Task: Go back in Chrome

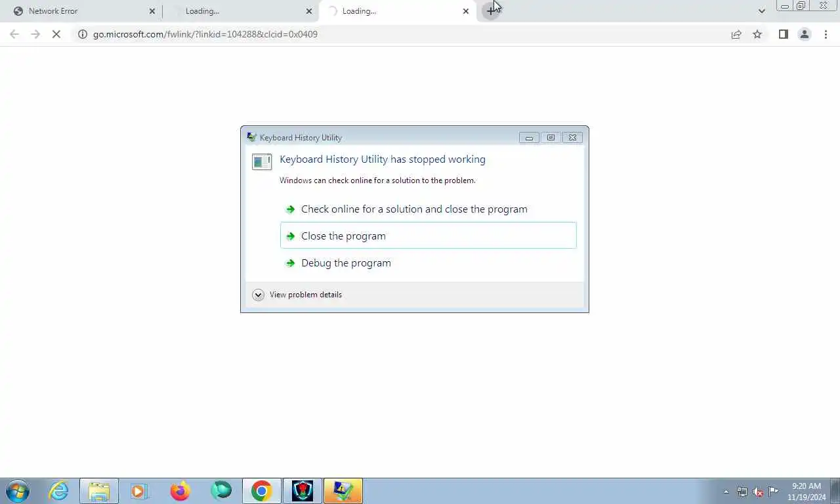Action: click(14, 34)
